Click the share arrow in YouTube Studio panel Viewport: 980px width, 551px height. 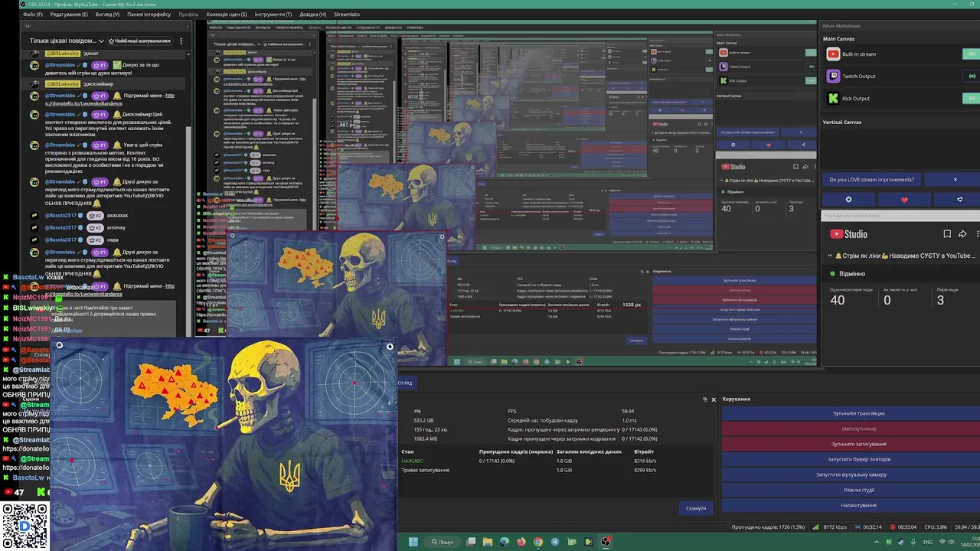(962, 234)
